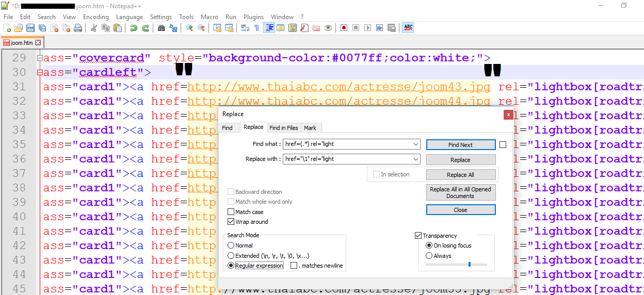Select the Extended search mode radio

tap(231, 256)
